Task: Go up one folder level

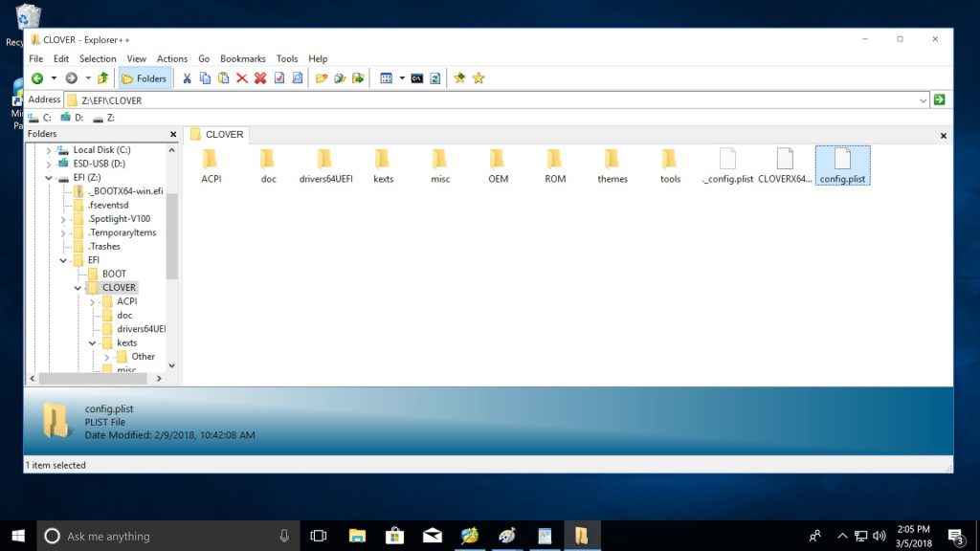Action: [x=103, y=78]
